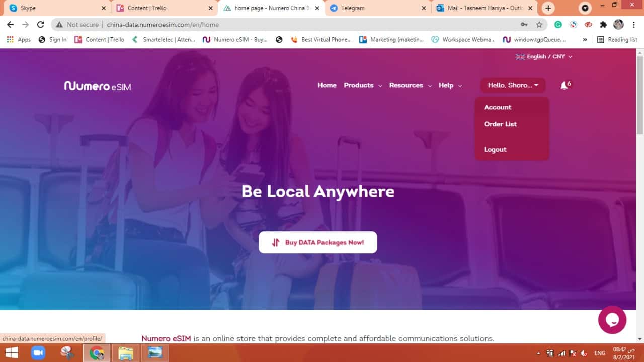Open the Windows Start menu

tap(11, 353)
